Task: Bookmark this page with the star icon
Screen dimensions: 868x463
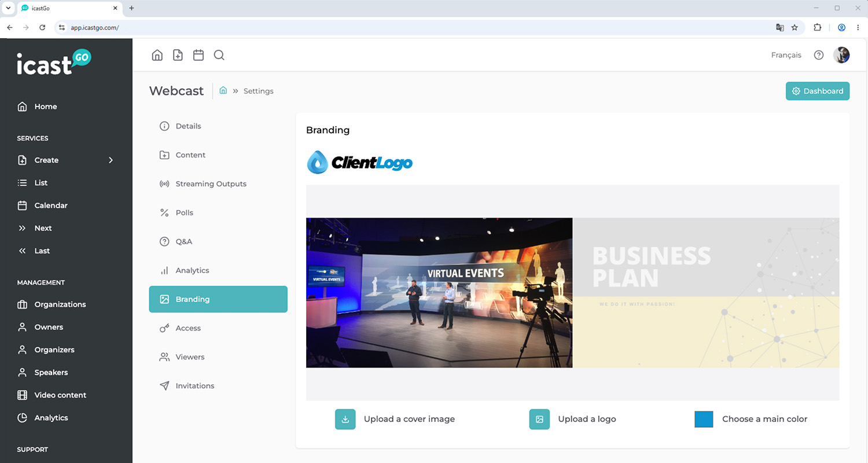Action: coord(795,27)
